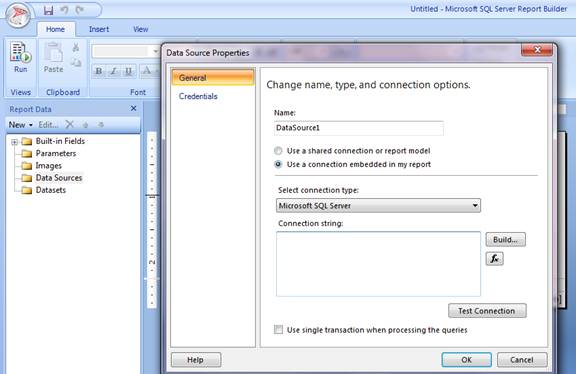Redo action in quick access toolbar
Viewport: 576px width, 374px height.
(79, 10)
